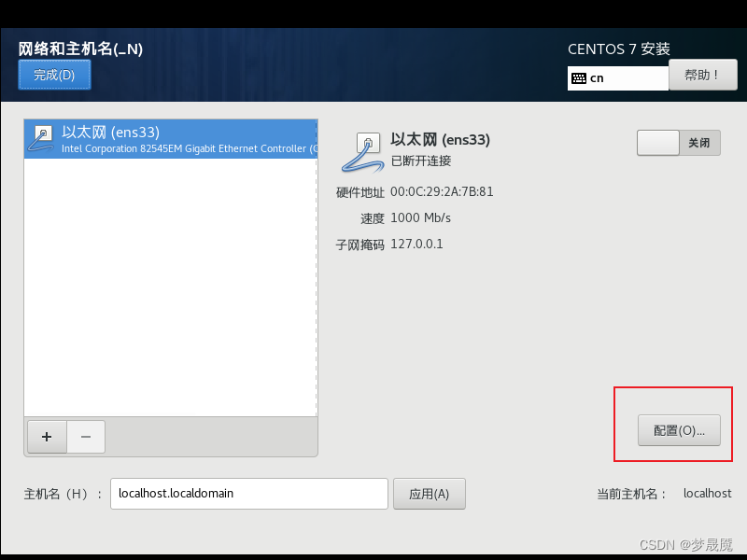
Task: Click the keyboard layout icon next to cn
Action: (x=579, y=78)
